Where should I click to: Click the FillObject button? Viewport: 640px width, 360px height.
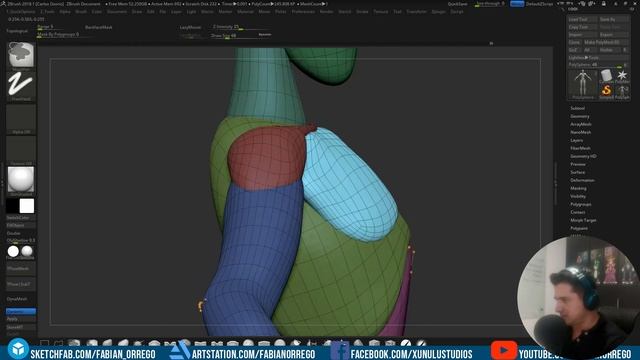click(21, 225)
